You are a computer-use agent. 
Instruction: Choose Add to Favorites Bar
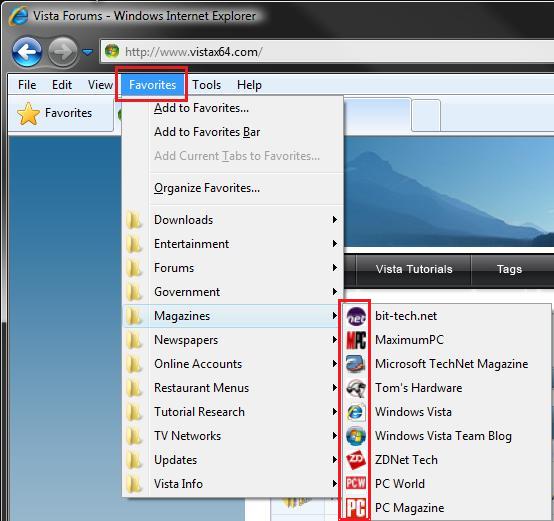(x=233, y=132)
